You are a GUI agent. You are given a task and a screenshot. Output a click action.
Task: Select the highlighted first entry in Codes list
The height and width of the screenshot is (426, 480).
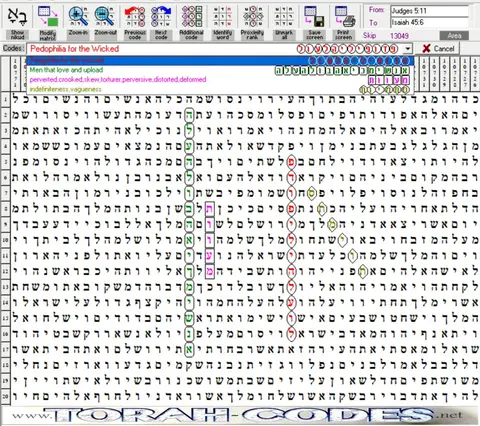tap(220, 60)
